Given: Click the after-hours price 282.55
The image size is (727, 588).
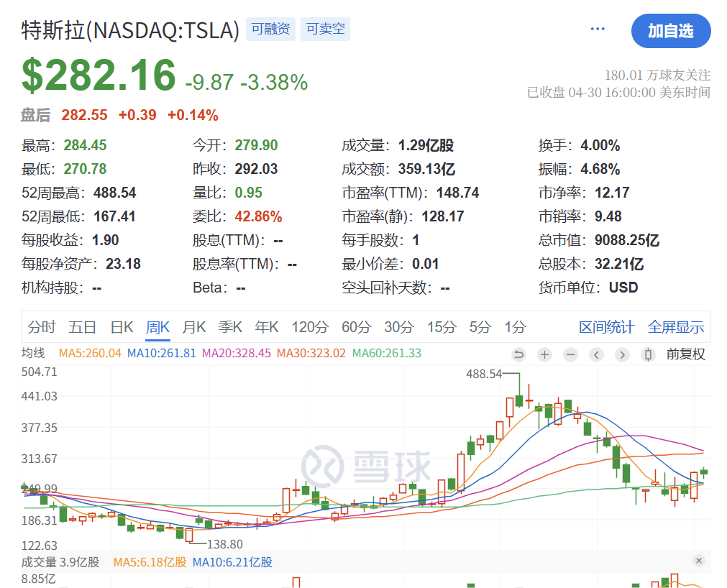Looking at the screenshot, I should 84,115.
